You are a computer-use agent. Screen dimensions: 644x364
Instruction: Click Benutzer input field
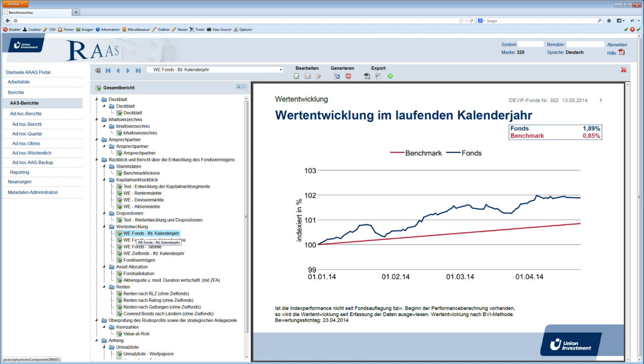585,44
